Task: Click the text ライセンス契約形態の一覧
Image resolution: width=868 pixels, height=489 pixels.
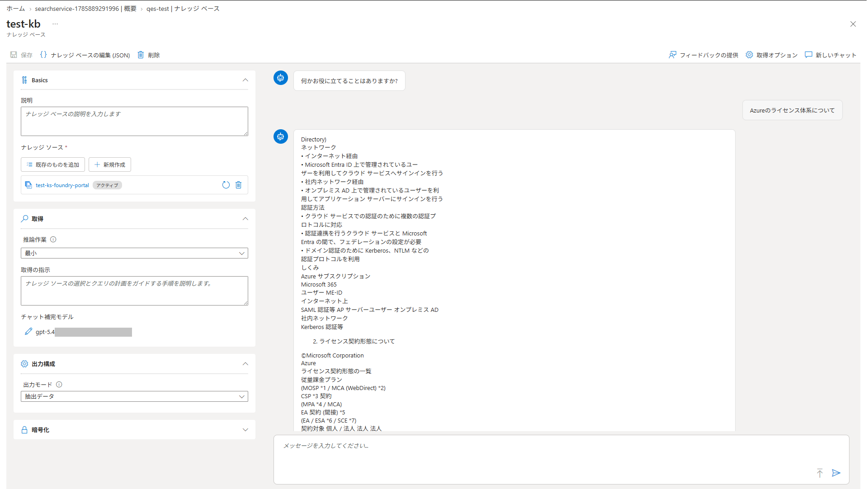Action: click(336, 371)
